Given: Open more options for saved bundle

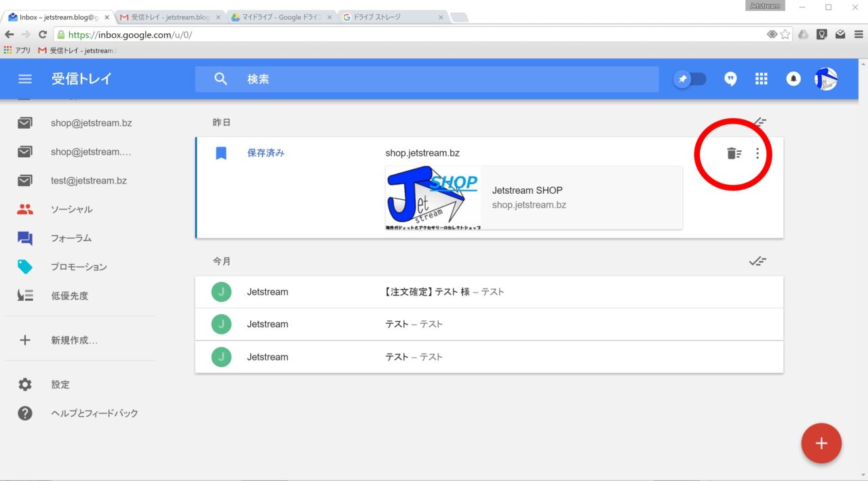Looking at the screenshot, I should tap(757, 154).
